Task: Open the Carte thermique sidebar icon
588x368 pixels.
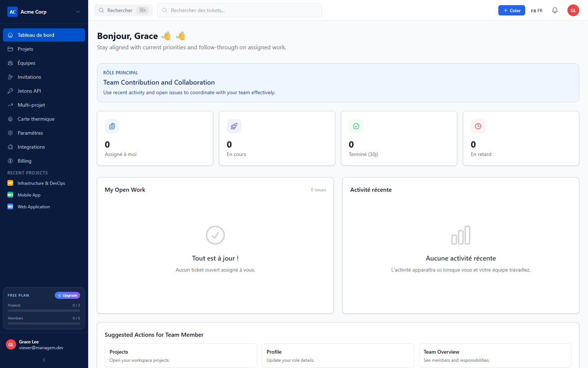Action: pos(10,119)
